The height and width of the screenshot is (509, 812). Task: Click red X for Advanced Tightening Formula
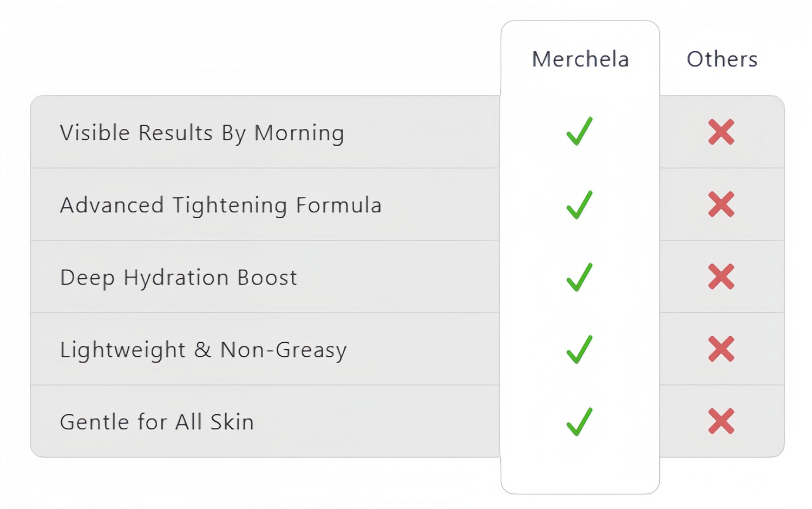[721, 204]
